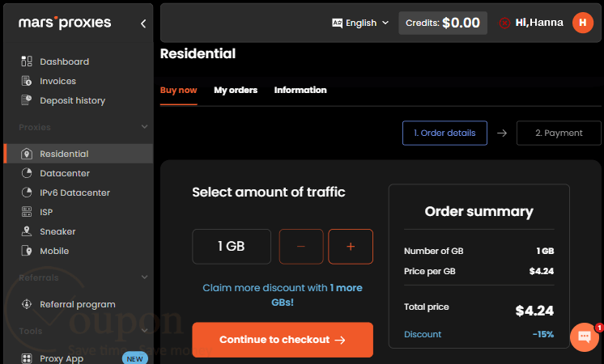This screenshot has width=604, height=364.
Task: Click Continue to checkout button
Action: point(283,340)
